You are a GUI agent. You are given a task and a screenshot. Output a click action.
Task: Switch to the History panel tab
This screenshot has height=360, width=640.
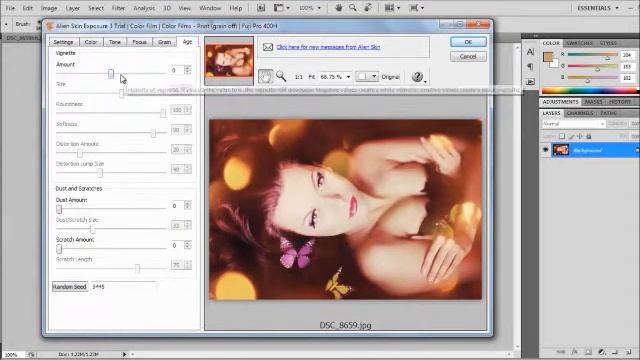point(620,102)
